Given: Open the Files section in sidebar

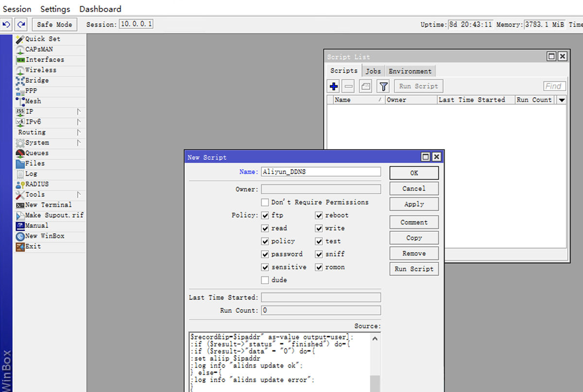Looking at the screenshot, I should tap(34, 164).
